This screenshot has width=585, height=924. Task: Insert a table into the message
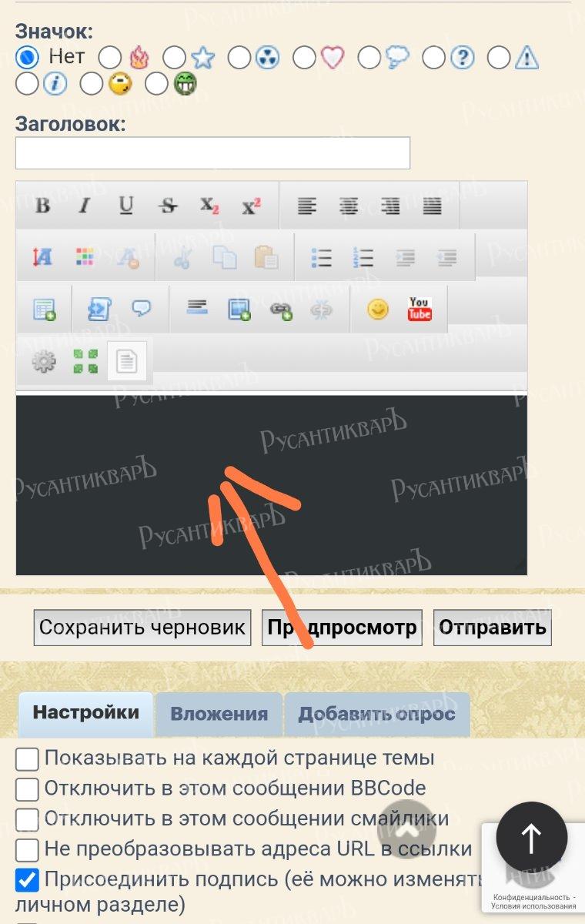coord(44,310)
